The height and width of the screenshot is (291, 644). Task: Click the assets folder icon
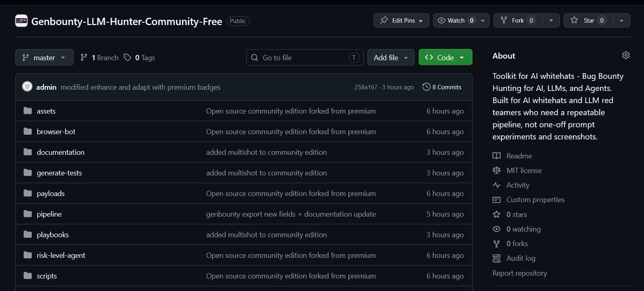click(x=28, y=111)
